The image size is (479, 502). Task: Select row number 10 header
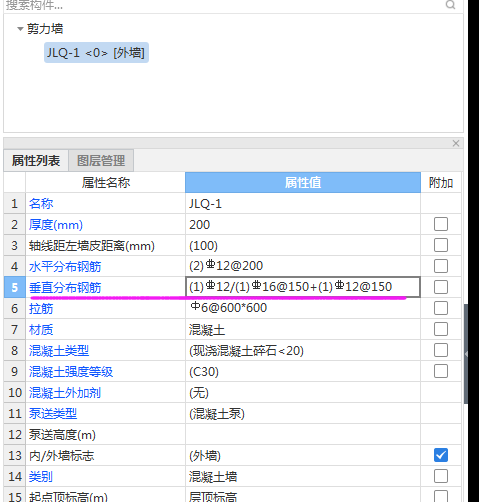14,393
